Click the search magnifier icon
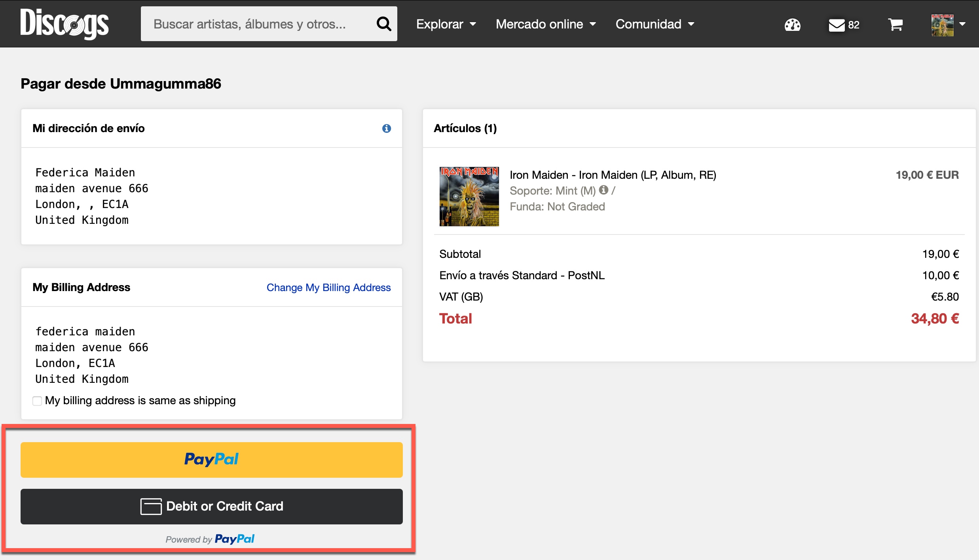 point(383,24)
